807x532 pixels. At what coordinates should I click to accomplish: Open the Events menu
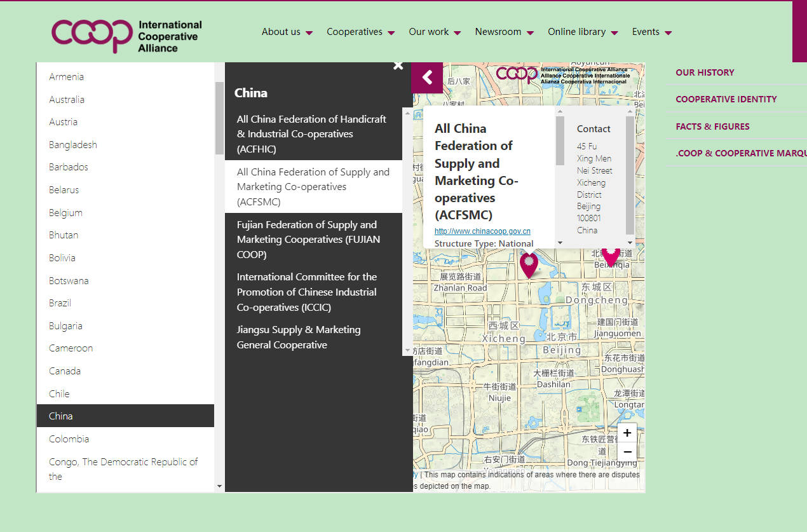651,32
